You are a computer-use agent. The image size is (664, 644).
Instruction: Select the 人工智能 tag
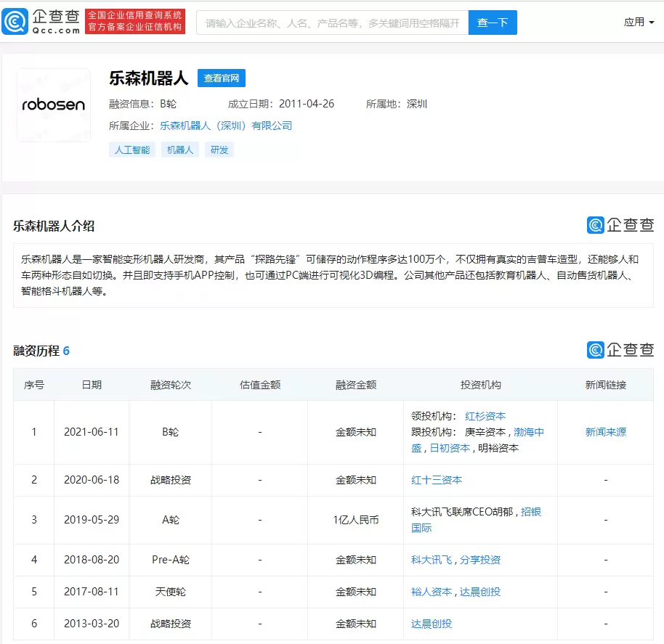pyautogui.click(x=131, y=150)
